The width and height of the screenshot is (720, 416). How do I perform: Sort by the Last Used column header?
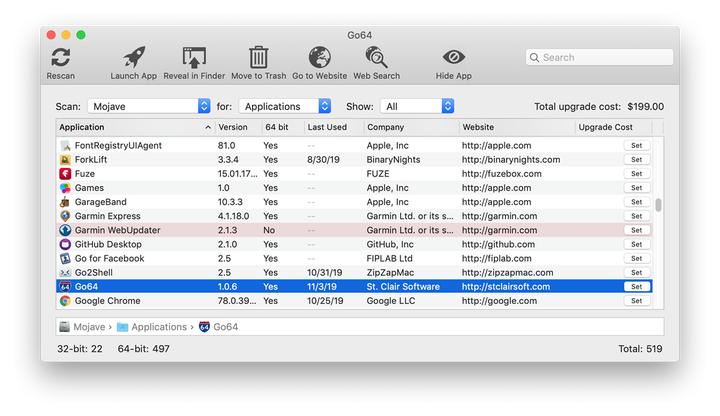[x=333, y=127]
